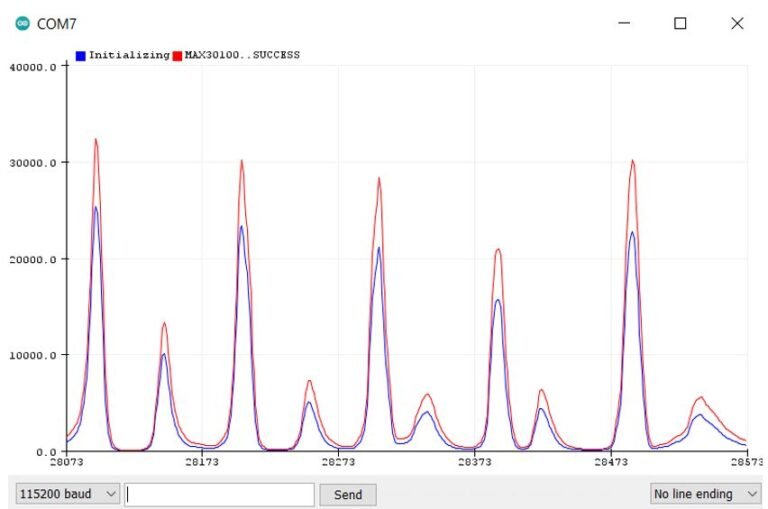The width and height of the screenshot is (768, 509).
Task: Select the MAX30100..SUCCESS legend label
Action: [242, 56]
